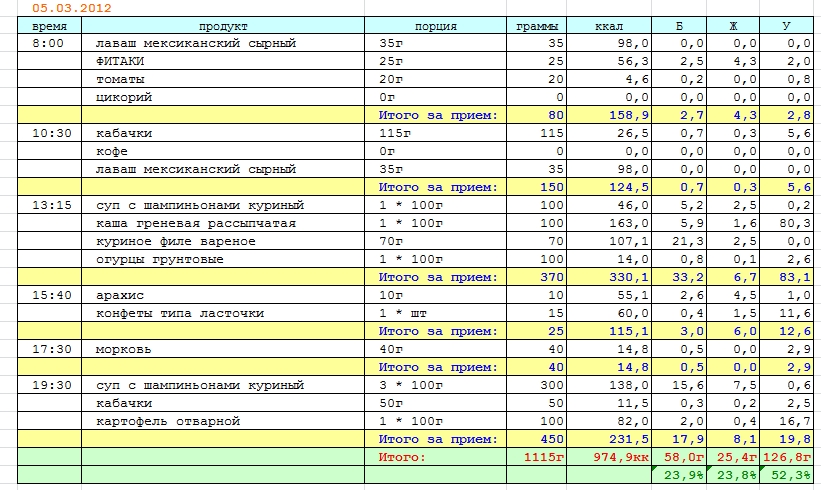Click the 'арахис' product cell

[x=222, y=295]
